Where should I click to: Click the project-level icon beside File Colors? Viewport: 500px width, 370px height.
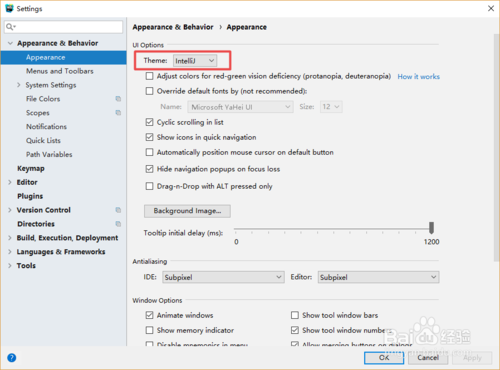coord(118,99)
